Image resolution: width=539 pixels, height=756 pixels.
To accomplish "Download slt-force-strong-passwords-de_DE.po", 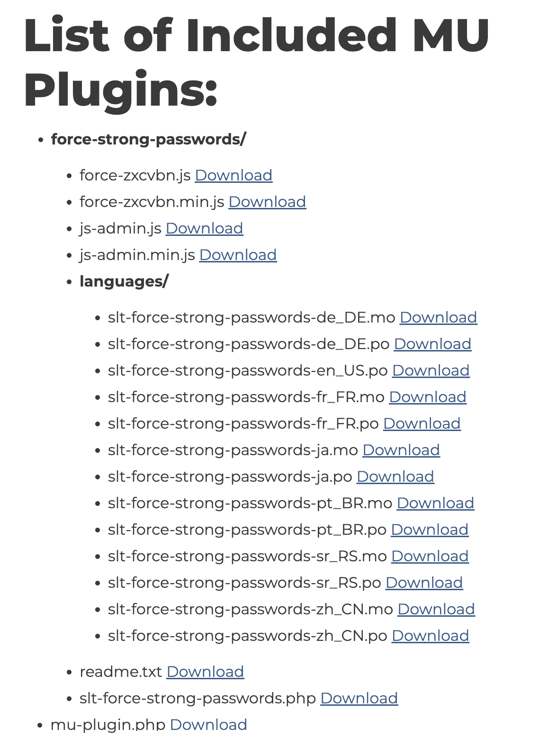I will pyautogui.click(x=432, y=344).
